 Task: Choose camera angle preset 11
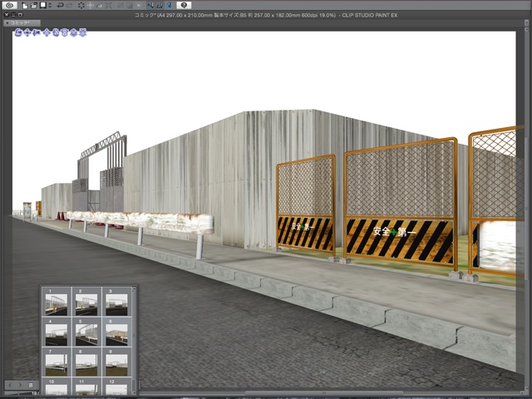86,387
